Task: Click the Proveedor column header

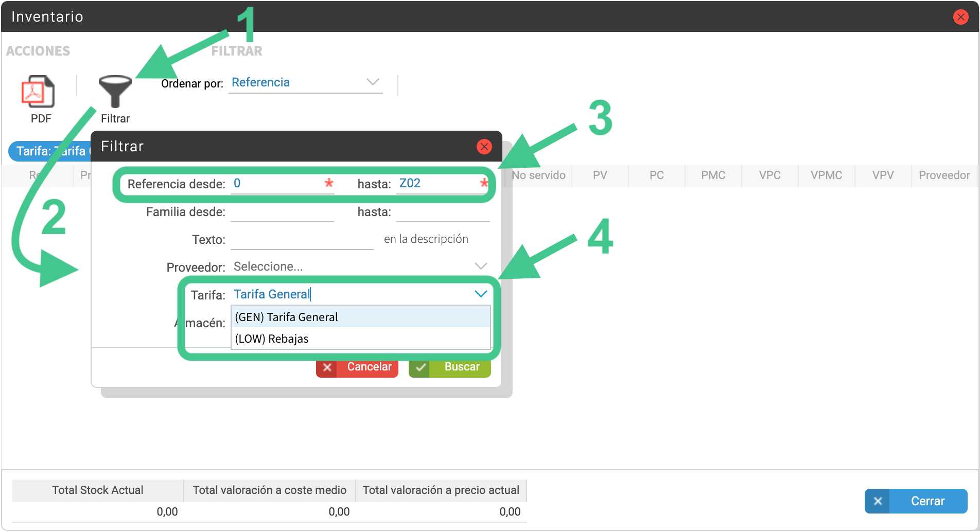Action: pos(944,175)
